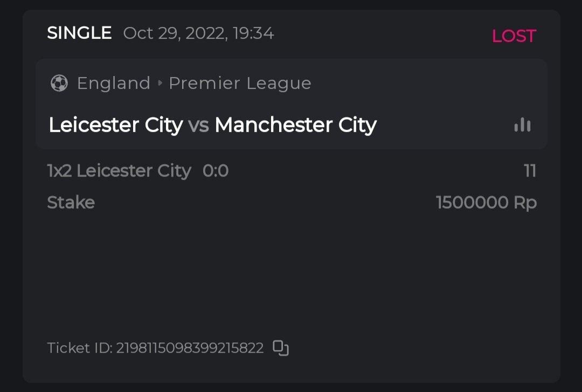Select the Leicester City team name

(116, 125)
